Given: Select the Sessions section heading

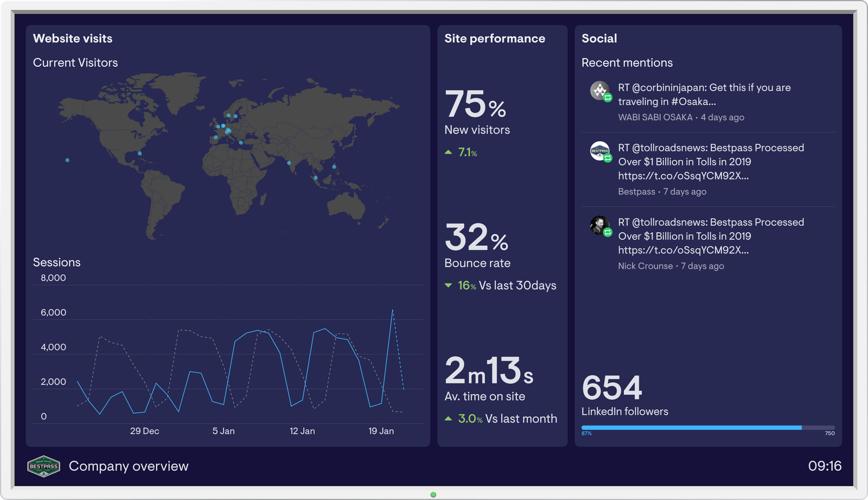Looking at the screenshot, I should coord(57,262).
